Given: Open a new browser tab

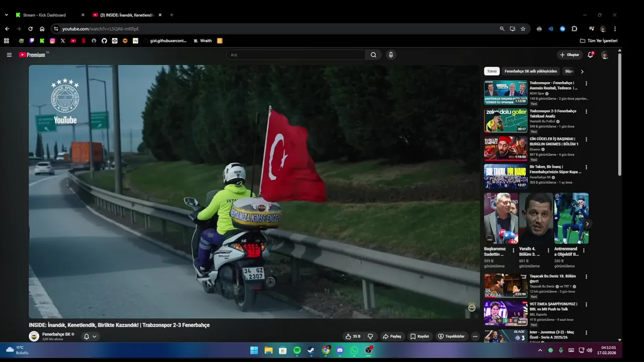Looking at the screenshot, I should point(172,15).
